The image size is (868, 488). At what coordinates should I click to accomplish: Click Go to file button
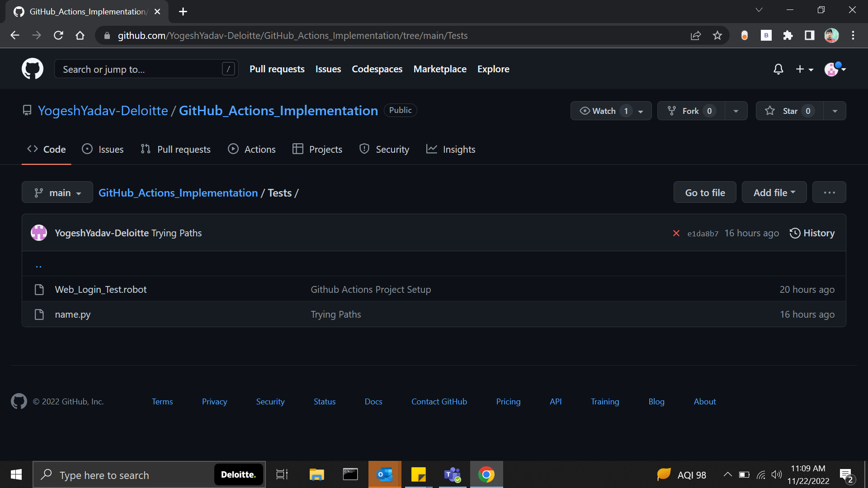click(x=705, y=192)
